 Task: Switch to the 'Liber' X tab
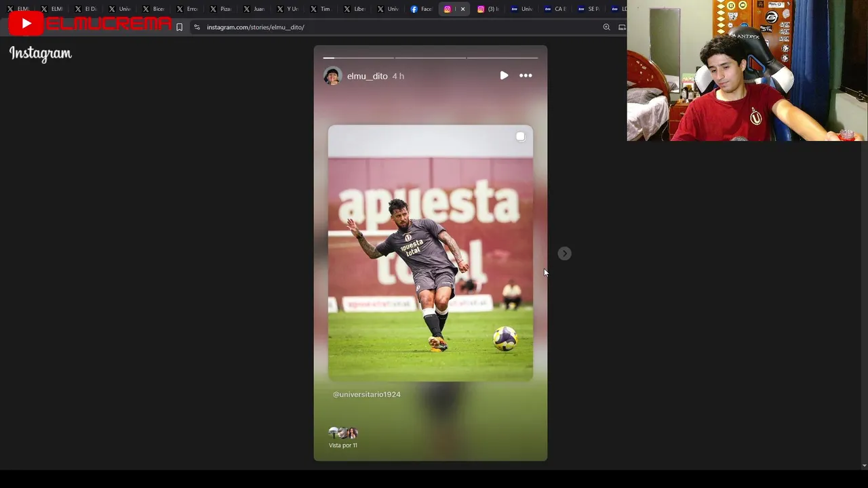tap(355, 9)
